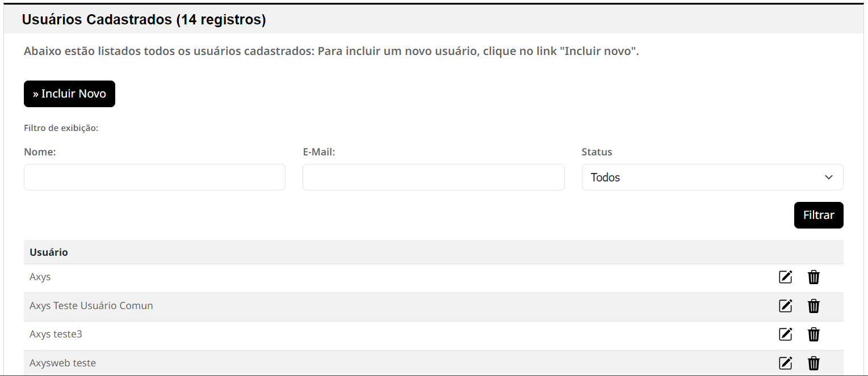Edit the Axysweb teste user
Image resolution: width=868 pixels, height=376 pixels.
785,363
